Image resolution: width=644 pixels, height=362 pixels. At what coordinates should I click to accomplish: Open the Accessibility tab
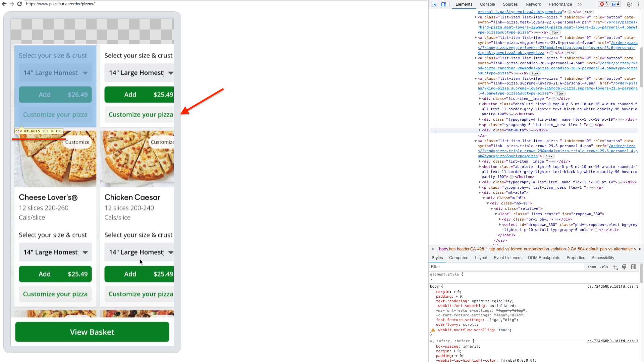pos(603,258)
